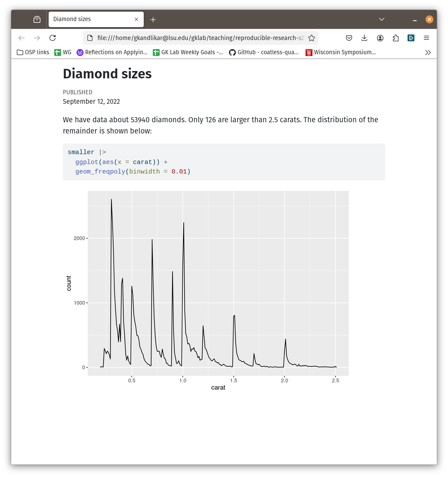Viewport: 448px width, 477px height.
Task: Reload the page
Action: click(x=53, y=38)
